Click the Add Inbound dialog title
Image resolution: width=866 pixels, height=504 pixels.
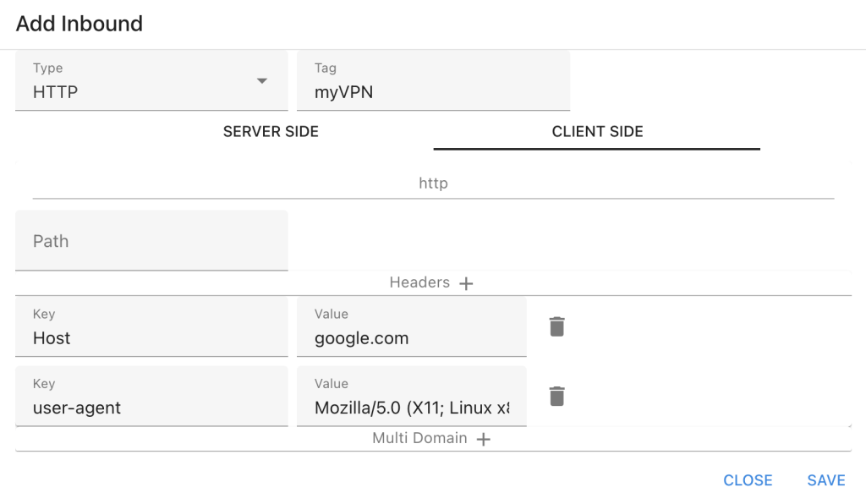click(x=79, y=24)
